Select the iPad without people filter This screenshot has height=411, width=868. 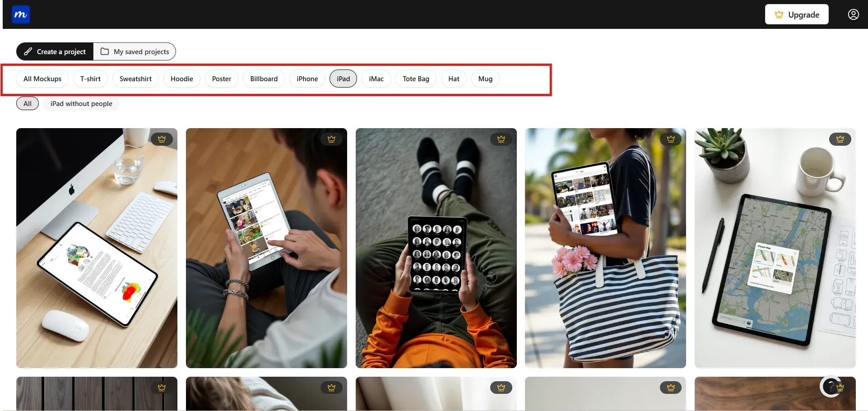[81, 103]
